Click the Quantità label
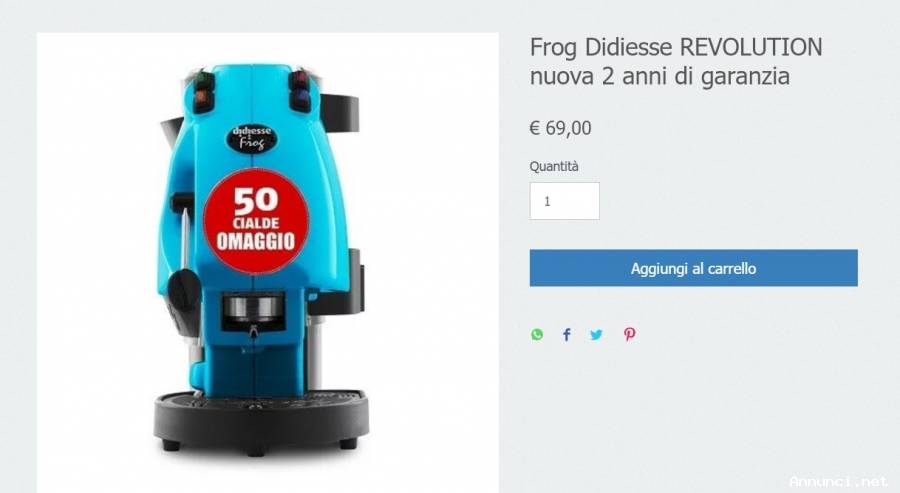This screenshot has width=900, height=493. point(554,166)
